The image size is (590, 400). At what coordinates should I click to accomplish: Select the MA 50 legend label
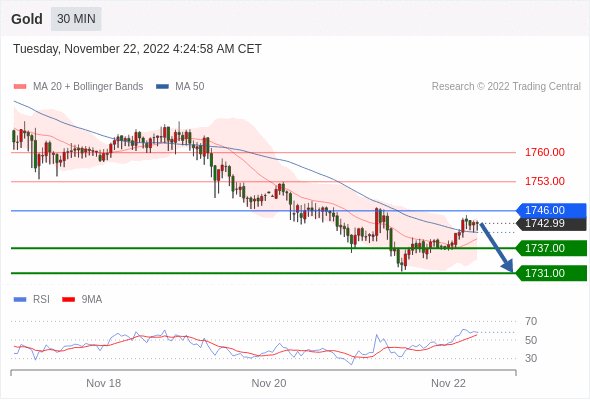coord(190,87)
